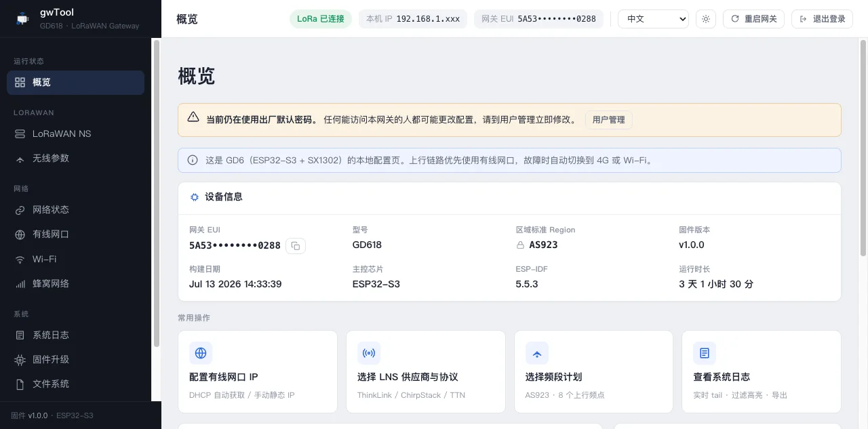The width and height of the screenshot is (868, 429).
Task: Click the main page vertical scrollbar
Action: click(x=863, y=148)
